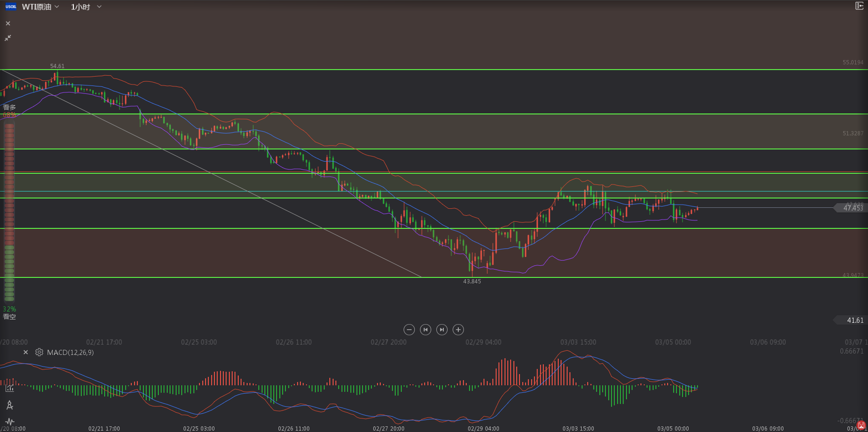Viewport: 868px width, 432px height.
Task: Close the chart panel with the X
Action: click(8, 23)
